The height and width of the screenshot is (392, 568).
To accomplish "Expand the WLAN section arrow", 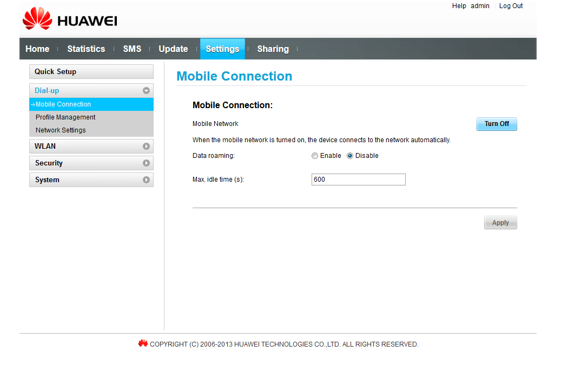I will pyautogui.click(x=147, y=146).
